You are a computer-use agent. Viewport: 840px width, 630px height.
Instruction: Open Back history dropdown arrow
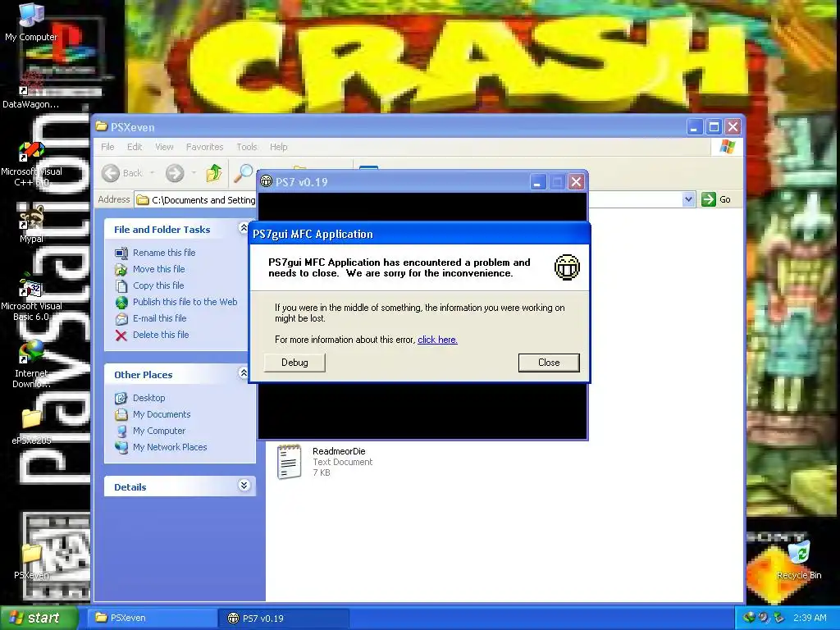[x=152, y=173]
